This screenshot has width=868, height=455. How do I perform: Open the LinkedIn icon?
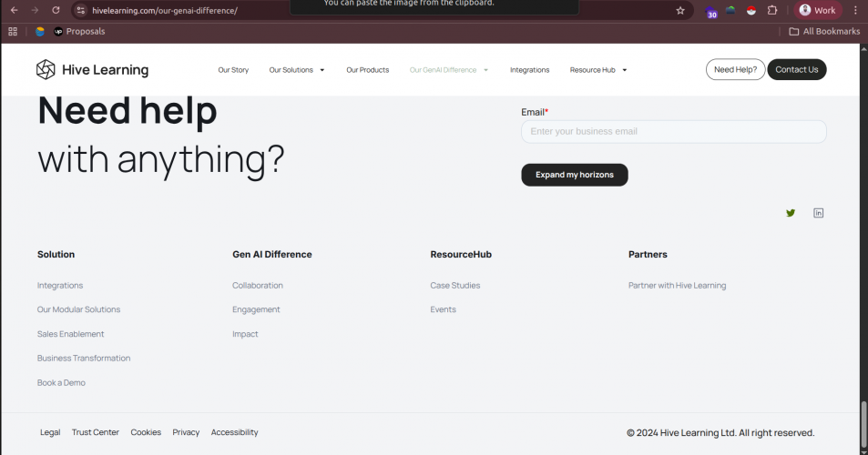tap(818, 213)
